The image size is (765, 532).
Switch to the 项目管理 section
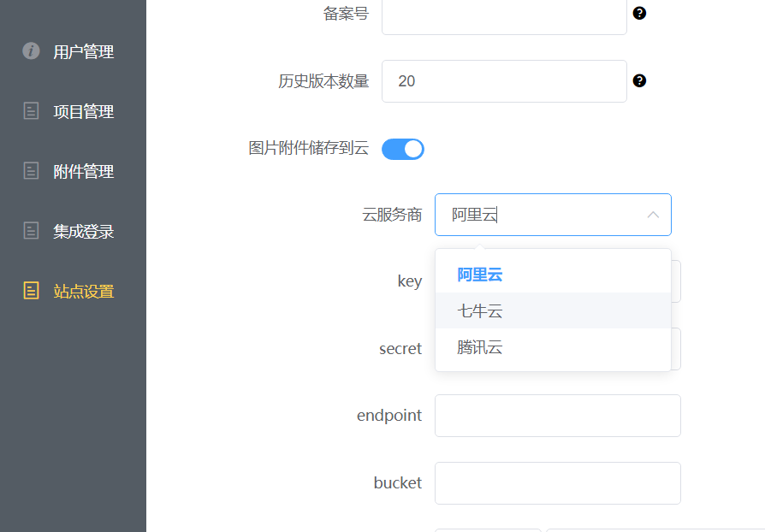[82, 111]
